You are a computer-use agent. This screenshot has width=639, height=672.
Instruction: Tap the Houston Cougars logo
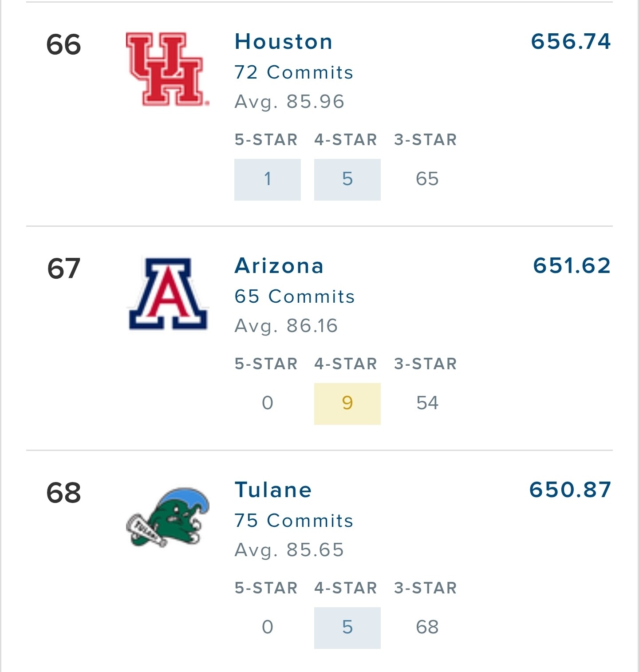click(167, 69)
